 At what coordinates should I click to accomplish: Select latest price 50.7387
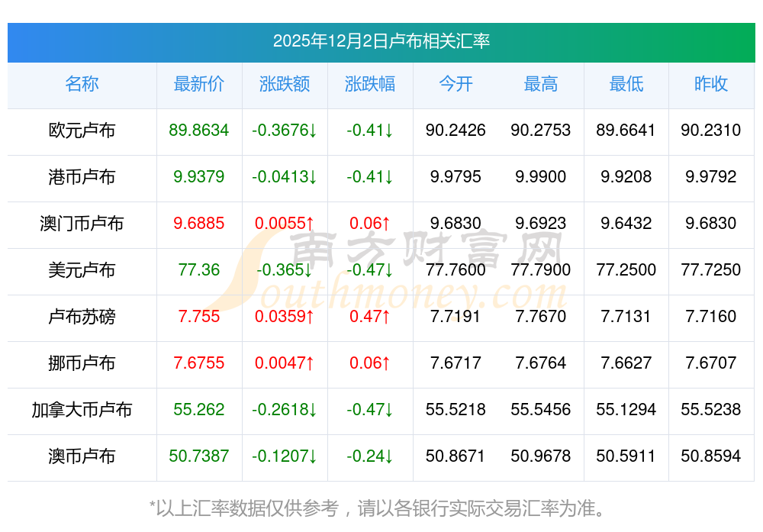[199, 456]
